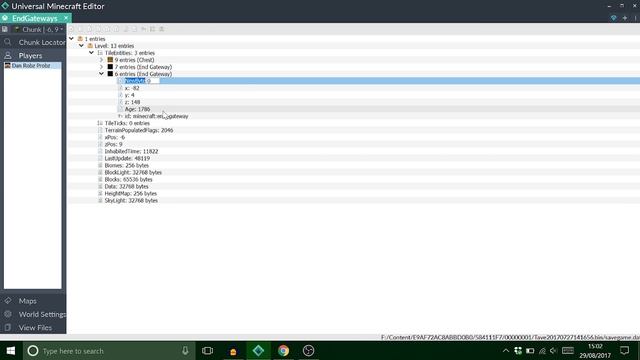
Task: Click the View Files document icon
Action: pyautogui.click(x=7, y=327)
